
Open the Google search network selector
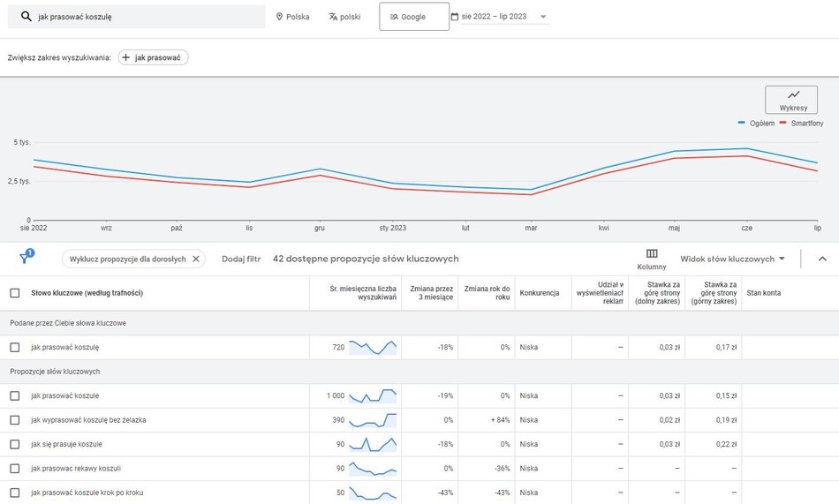point(413,17)
